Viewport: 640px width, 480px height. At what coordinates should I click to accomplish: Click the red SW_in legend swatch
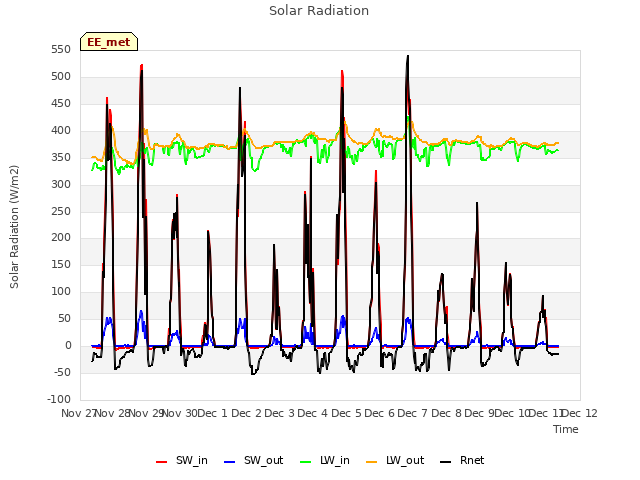[x=162, y=462]
